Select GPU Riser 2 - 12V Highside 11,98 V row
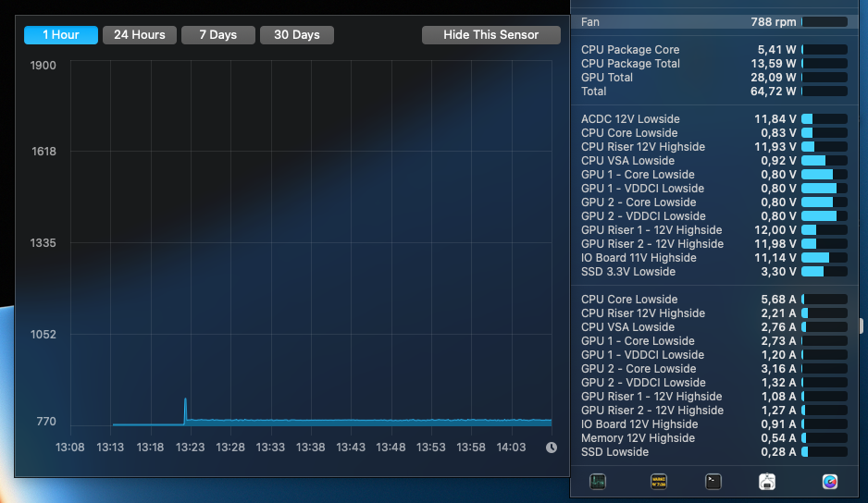The width and height of the screenshot is (868, 503). [714, 243]
